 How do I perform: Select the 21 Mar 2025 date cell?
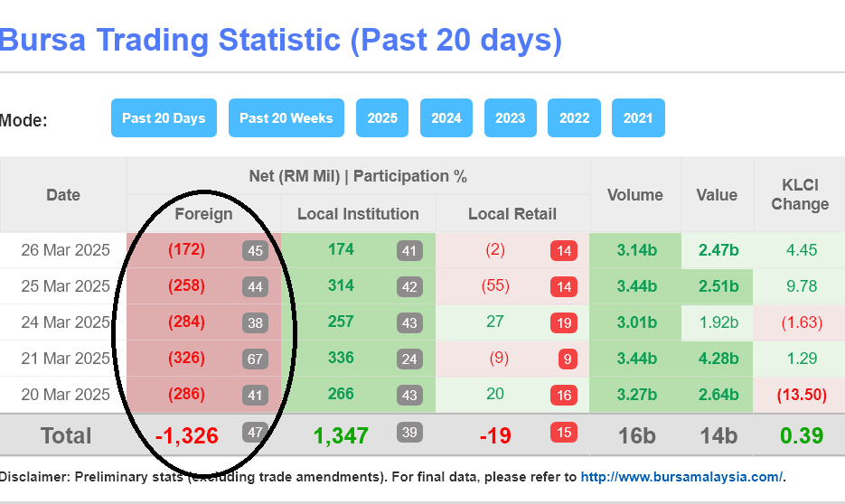click(65, 359)
